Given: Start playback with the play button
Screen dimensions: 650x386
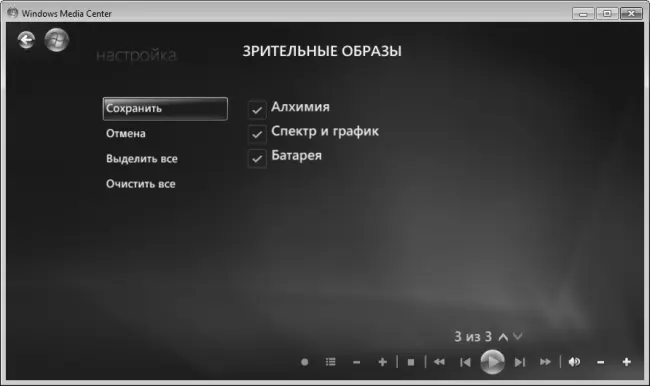Looking at the screenshot, I should click(x=492, y=362).
